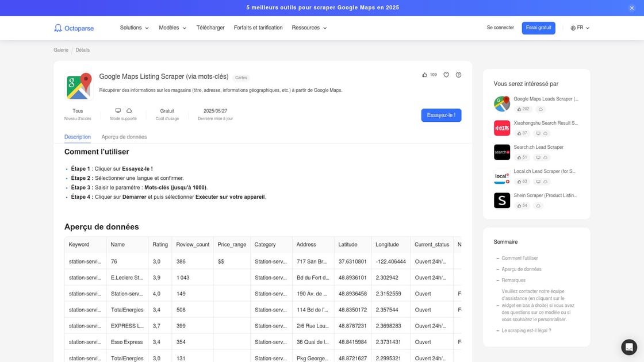Click cloud icon on Shein Scraper card
Image resolution: width=644 pixels, height=362 pixels.
538,206
